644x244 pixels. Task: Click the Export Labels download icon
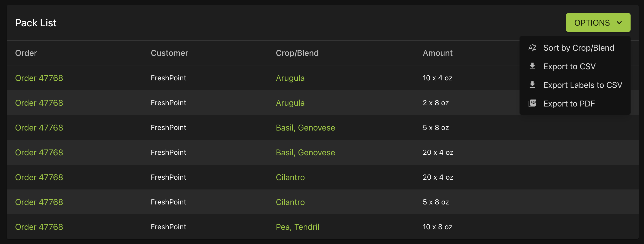[532, 85]
